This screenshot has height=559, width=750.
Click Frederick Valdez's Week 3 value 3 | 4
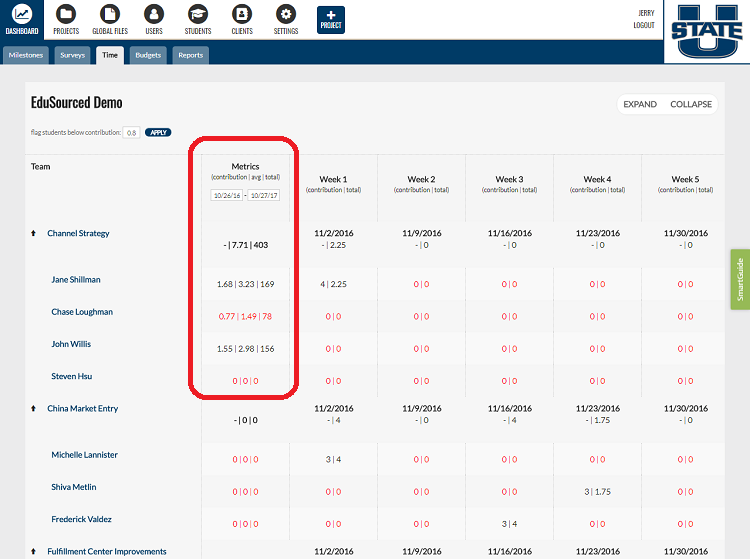click(x=509, y=524)
